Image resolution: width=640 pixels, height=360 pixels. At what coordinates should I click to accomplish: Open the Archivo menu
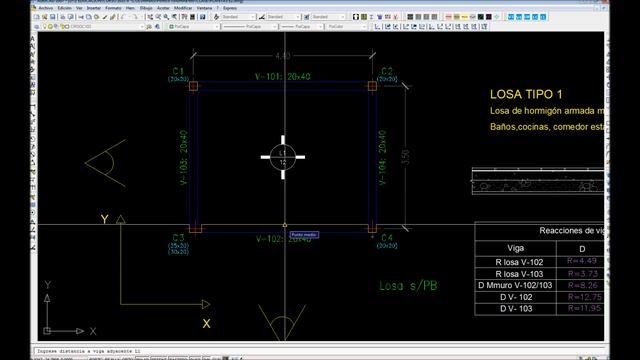[x=46, y=8]
